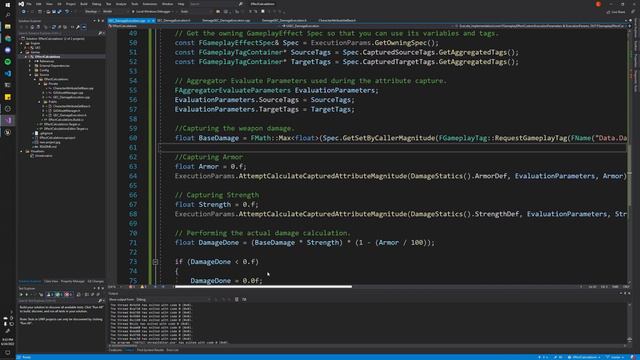
Task: Expand the External Dependencies node
Action: coord(30,66)
